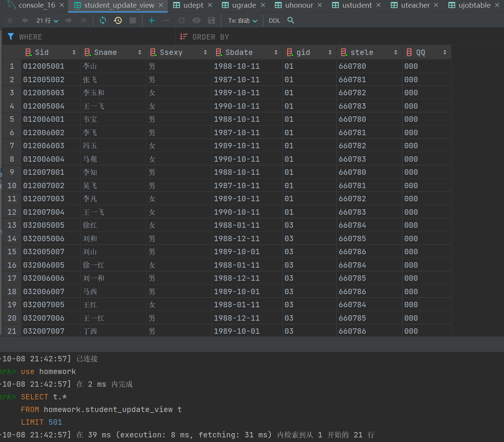Image resolution: width=504 pixels, height=442 pixels.
Task: Open the Tx: 自动 transaction mode dropdown
Action: tap(243, 20)
